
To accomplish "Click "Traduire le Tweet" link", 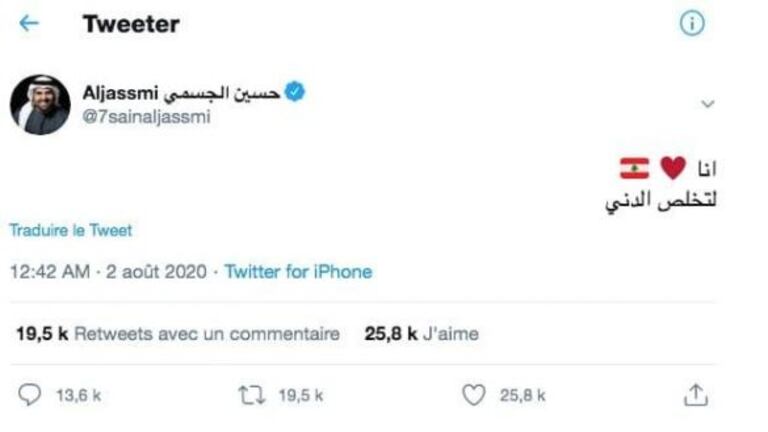I will coord(71,230).
